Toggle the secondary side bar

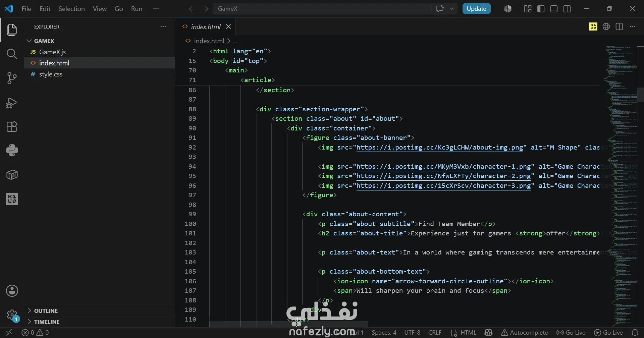[567, 9]
